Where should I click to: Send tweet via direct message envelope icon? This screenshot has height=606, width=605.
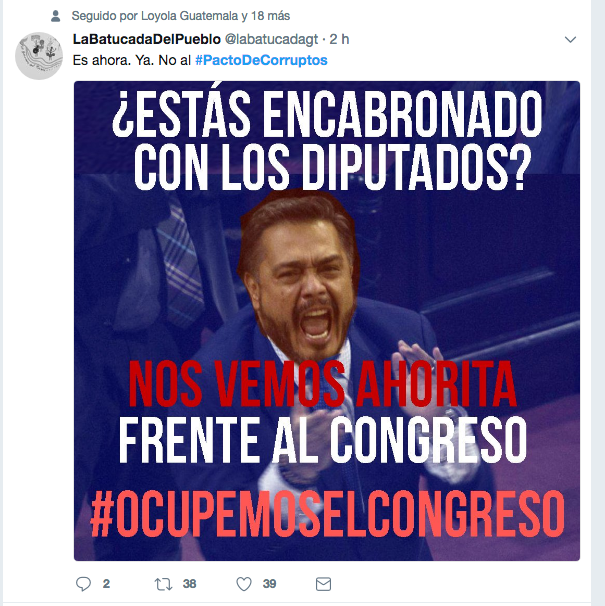tap(323, 584)
